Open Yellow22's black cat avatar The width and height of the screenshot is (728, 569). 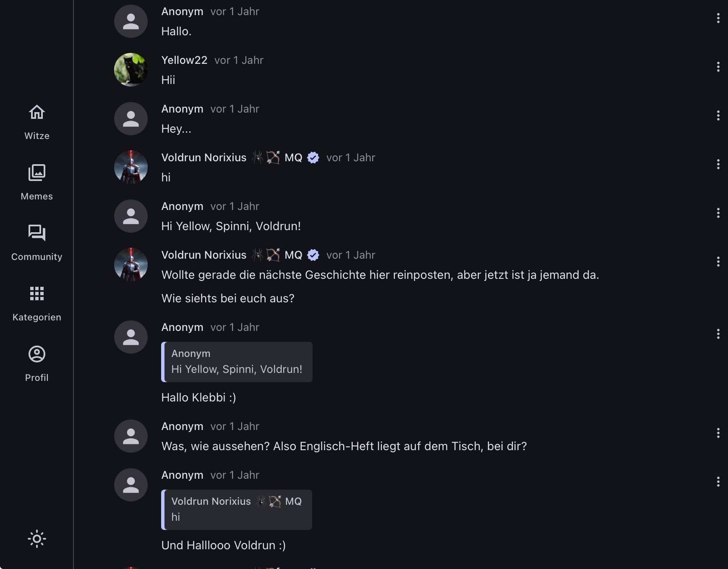point(131,70)
